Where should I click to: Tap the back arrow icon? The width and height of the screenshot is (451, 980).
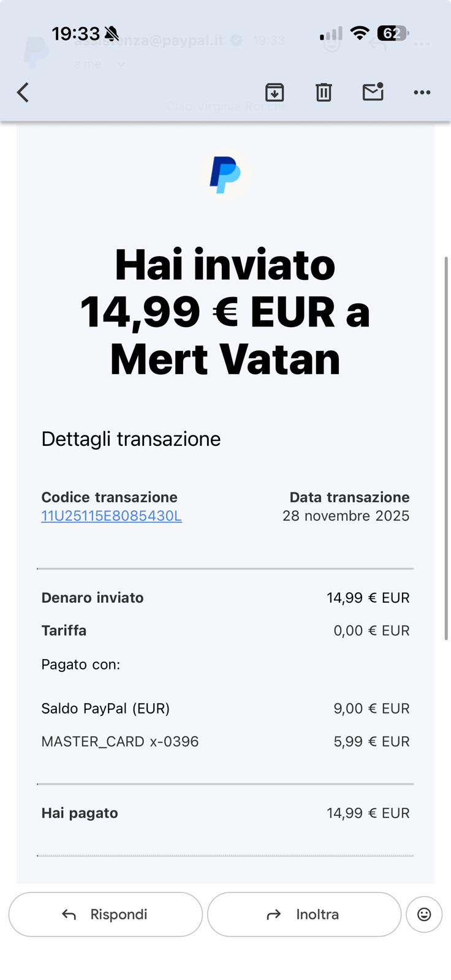point(23,92)
